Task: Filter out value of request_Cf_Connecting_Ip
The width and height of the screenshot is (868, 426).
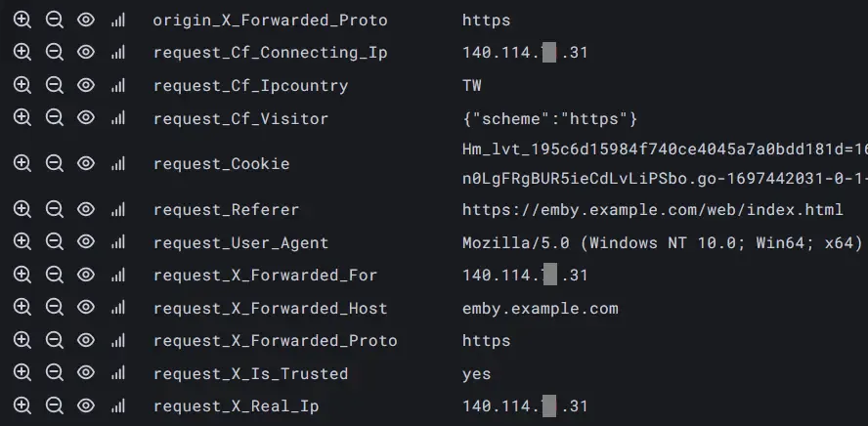Action: 54,53
